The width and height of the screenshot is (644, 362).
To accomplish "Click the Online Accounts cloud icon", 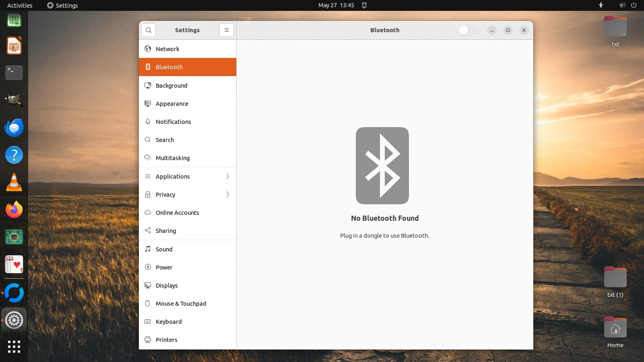I will tap(148, 213).
